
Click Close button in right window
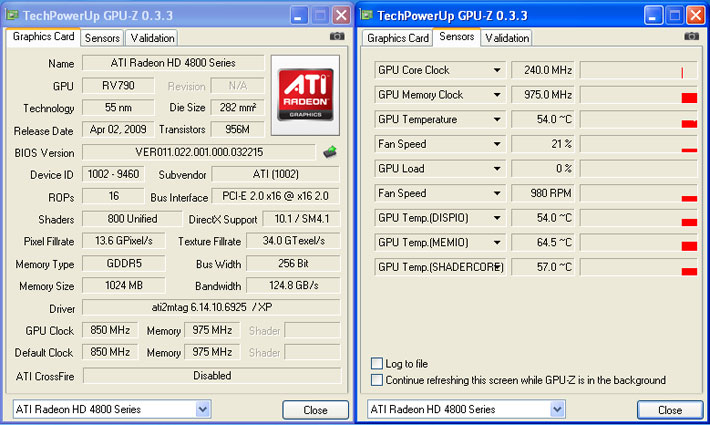click(x=670, y=410)
